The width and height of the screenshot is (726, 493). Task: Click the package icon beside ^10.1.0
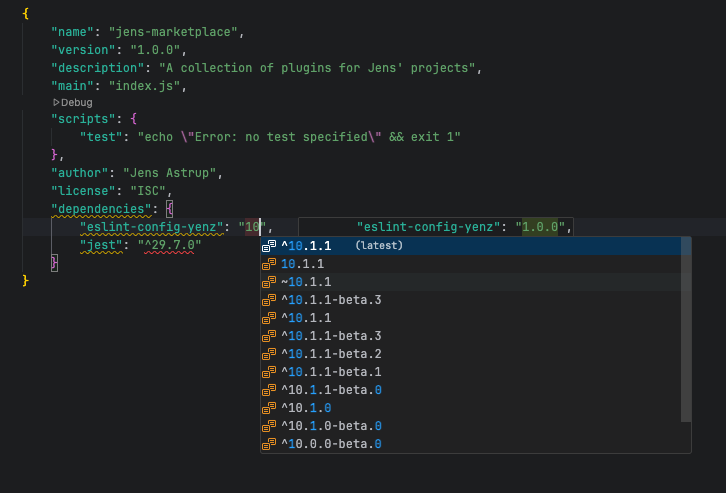(269, 408)
